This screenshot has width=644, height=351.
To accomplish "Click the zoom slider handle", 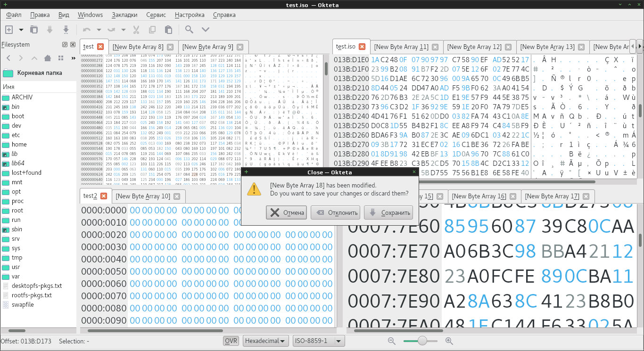I will tap(422, 341).
